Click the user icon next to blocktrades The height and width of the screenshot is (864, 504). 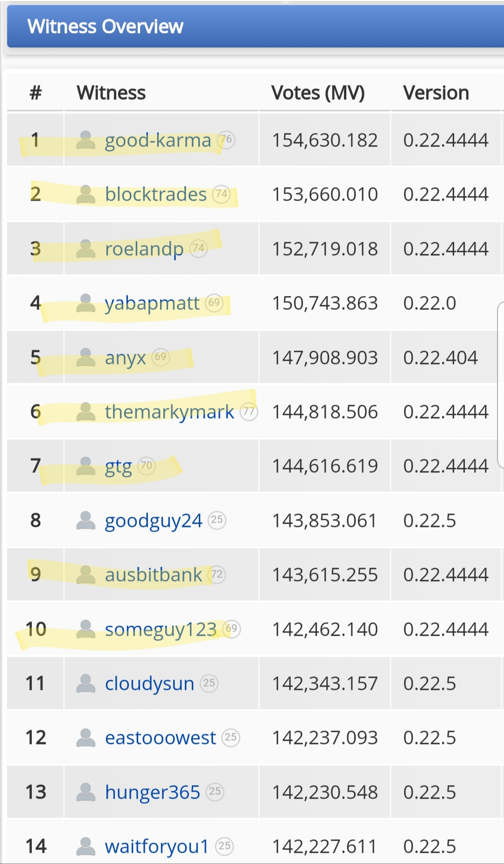pos(86,194)
